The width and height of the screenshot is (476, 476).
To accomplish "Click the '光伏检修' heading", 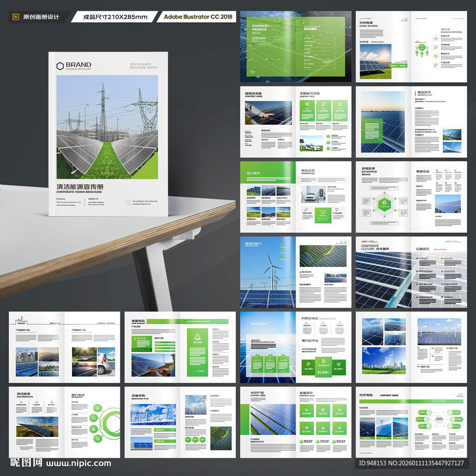I will point(366,23).
